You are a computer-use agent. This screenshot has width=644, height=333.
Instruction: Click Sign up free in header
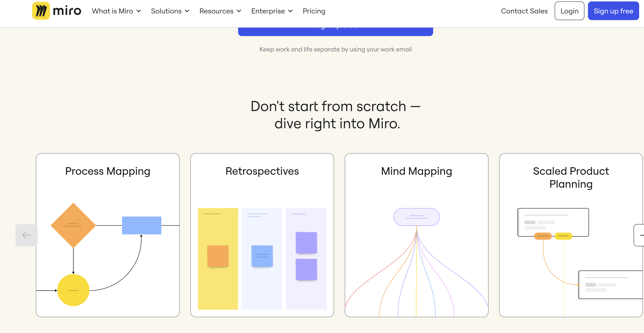click(x=613, y=11)
